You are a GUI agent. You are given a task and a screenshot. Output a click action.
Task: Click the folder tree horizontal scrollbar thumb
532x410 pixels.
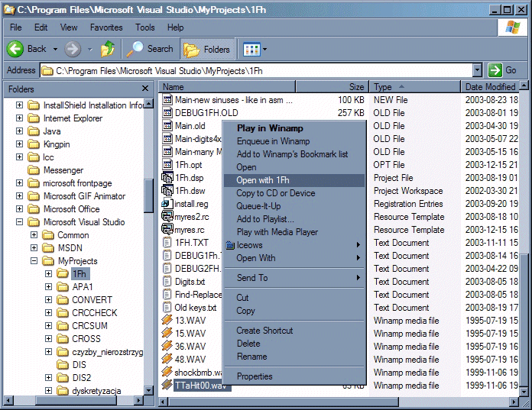tap(76, 401)
